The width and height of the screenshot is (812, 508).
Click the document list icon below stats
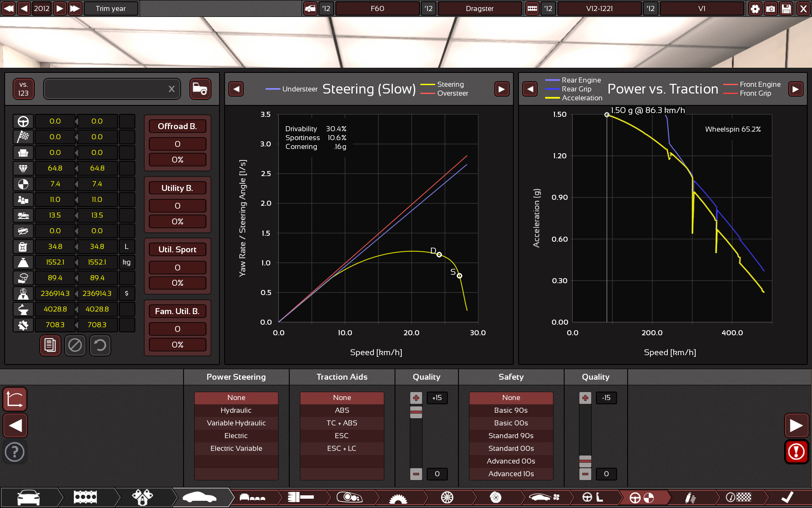coord(50,345)
